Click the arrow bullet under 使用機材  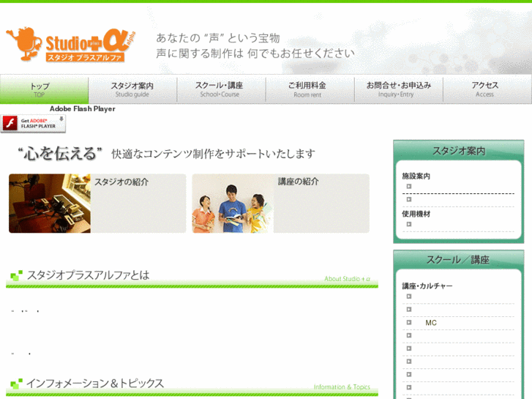coord(409,224)
